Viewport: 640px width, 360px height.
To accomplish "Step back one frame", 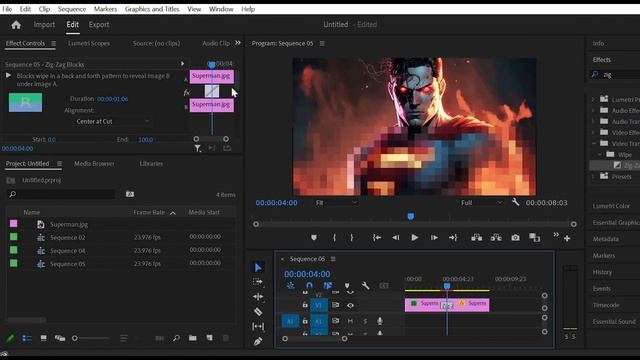I will [396, 238].
